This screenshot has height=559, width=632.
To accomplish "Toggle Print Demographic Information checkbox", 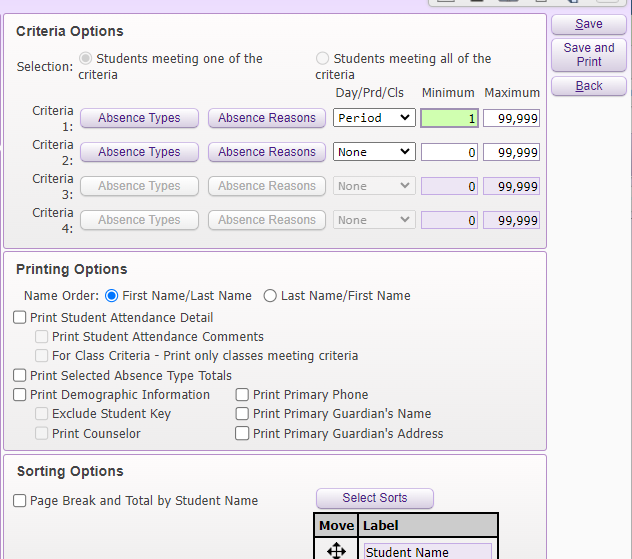I will [20, 395].
